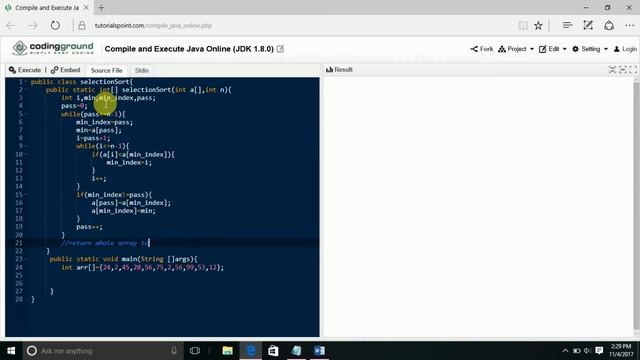
Task: Open the Edit dropdown menu
Action: pyautogui.click(x=553, y=49)
